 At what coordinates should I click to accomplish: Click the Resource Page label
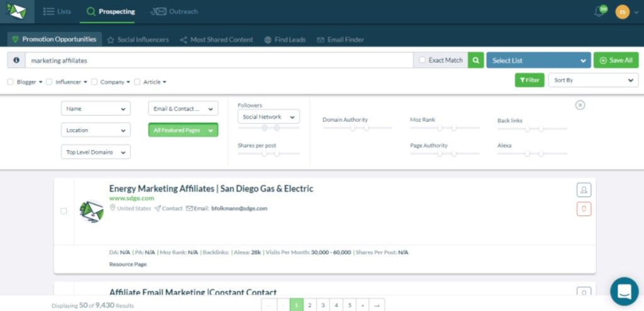coord(128,264)
